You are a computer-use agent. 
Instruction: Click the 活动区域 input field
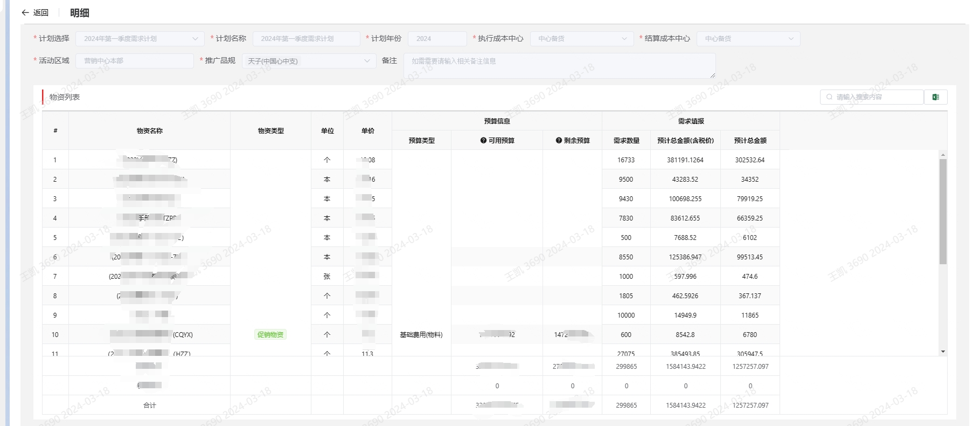(135, 61)
